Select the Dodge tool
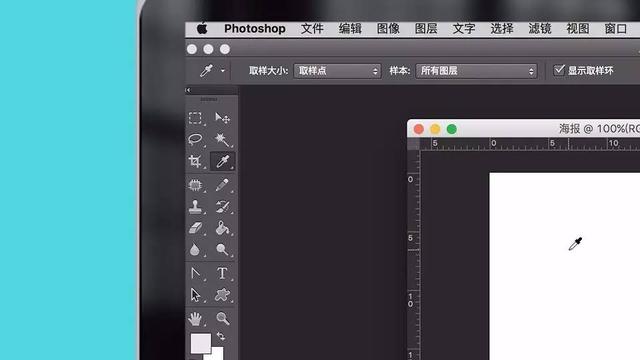640x360 pixels. pyautogui.click(x=222, y=249)
